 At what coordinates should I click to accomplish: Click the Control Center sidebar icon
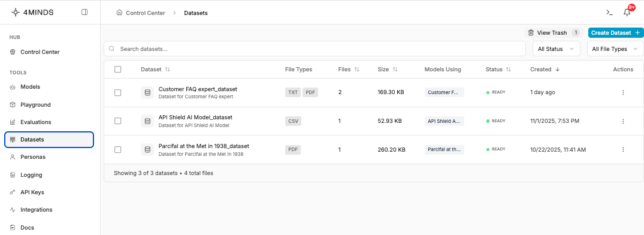click(x=13, y=52)
